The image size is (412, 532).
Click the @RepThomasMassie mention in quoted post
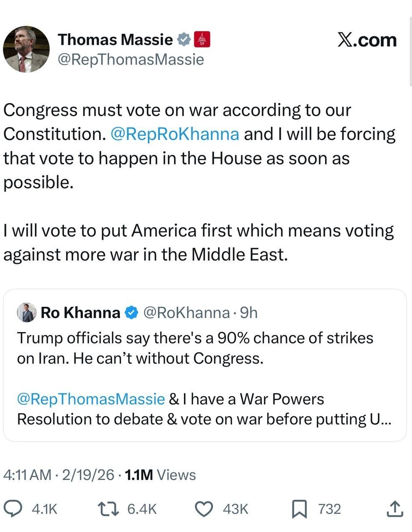(91, 399)
